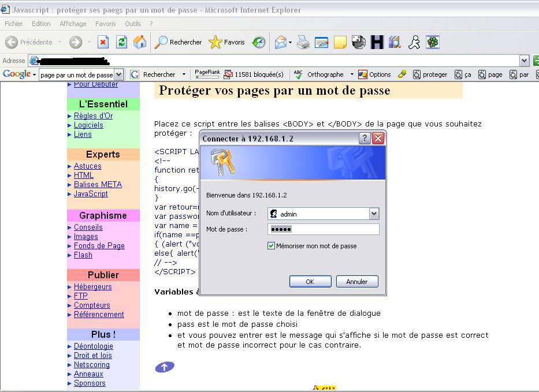Open the Fonds de Page link
The image size is (539, 392).
click(x=99, y=245)
